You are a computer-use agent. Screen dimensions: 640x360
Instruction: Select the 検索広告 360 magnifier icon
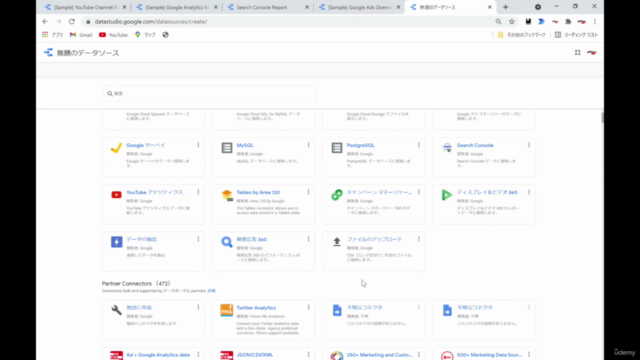coord(227,242)
